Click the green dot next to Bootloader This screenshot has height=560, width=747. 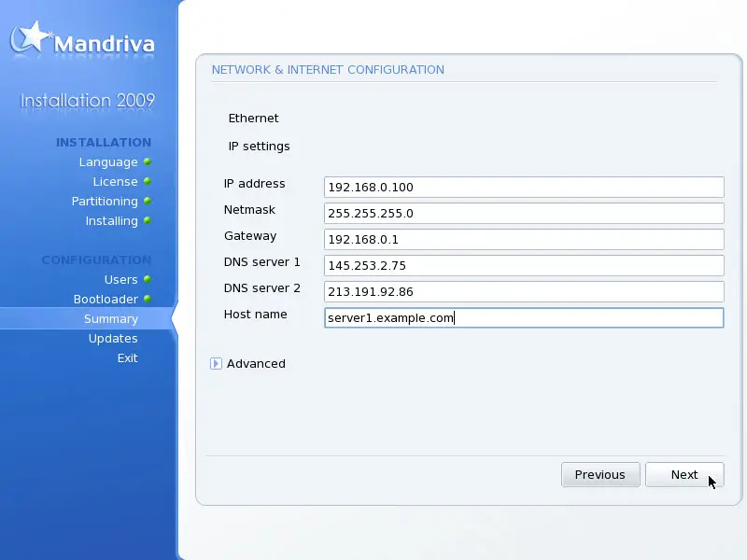click(148, 299)
